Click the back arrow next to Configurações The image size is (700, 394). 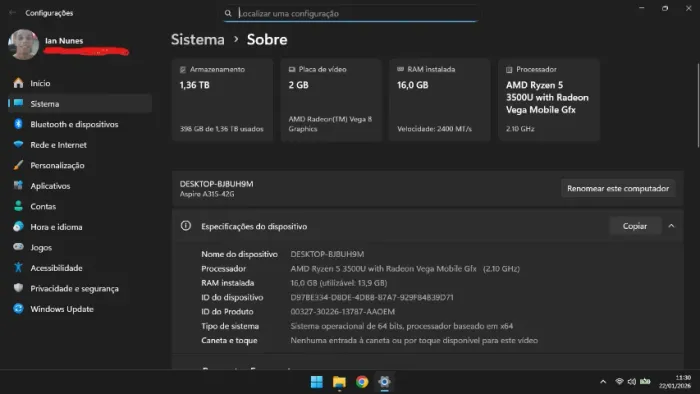tap(12, 13)
